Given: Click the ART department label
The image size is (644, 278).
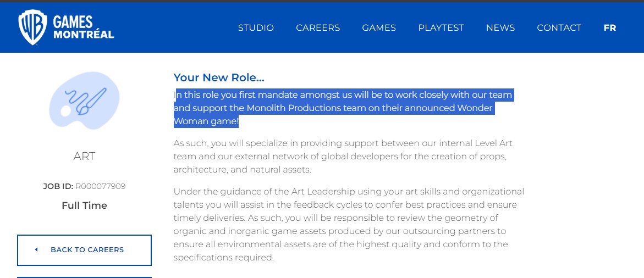Looking at the screenshot, I should [84, 156].
